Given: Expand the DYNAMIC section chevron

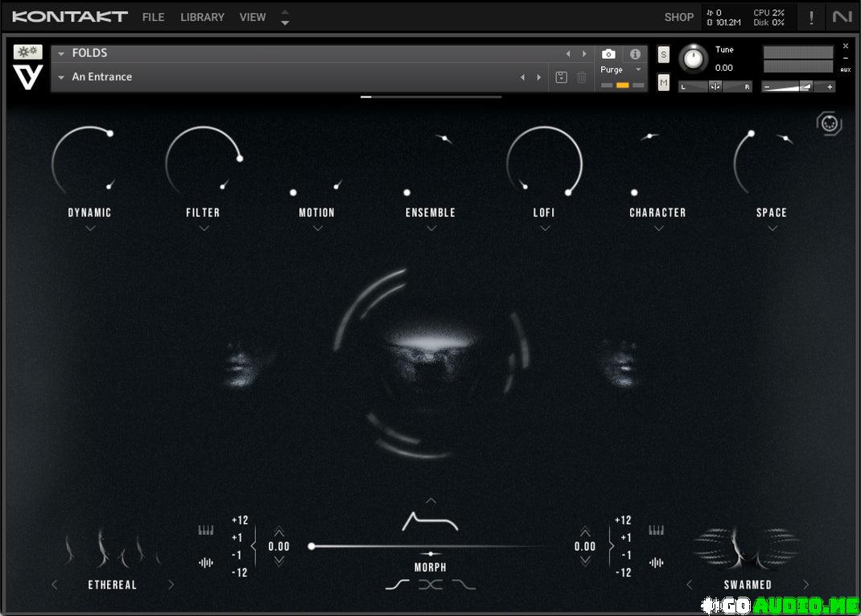Looking at the screenshot, I should pyautogui.click(x=90, y=228).
